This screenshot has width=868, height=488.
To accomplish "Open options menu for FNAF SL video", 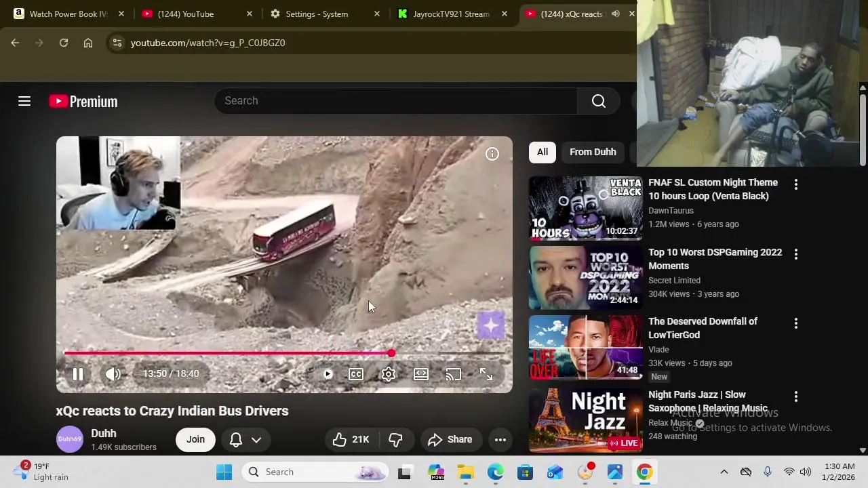I will click(796, 184).
